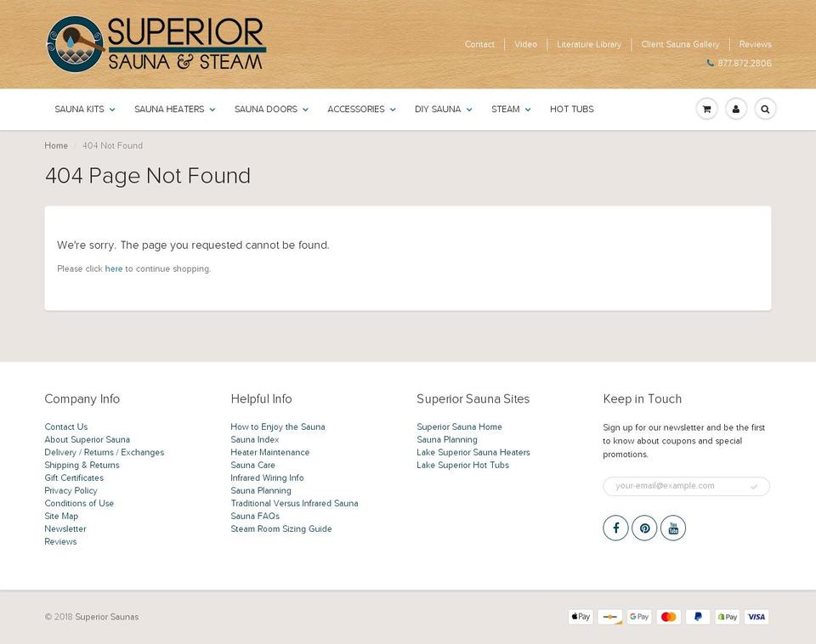Screen dimensions: 816x644
Task: Open Delivery / Returns / Exchanges link
Action: tap(104, 452)
